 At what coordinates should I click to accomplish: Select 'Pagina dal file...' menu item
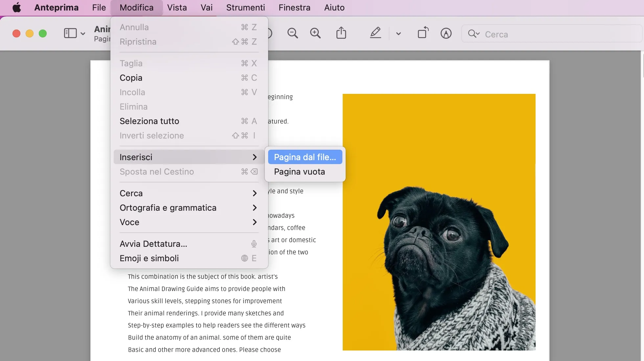click(x=305, y=157)
